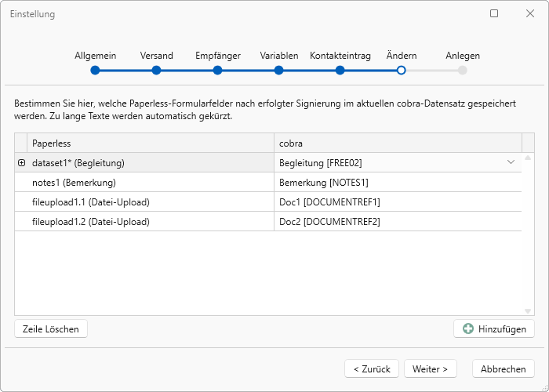549x392 pixels.
Task: Go to the Variablen wizard step
Action: (278, 71)
